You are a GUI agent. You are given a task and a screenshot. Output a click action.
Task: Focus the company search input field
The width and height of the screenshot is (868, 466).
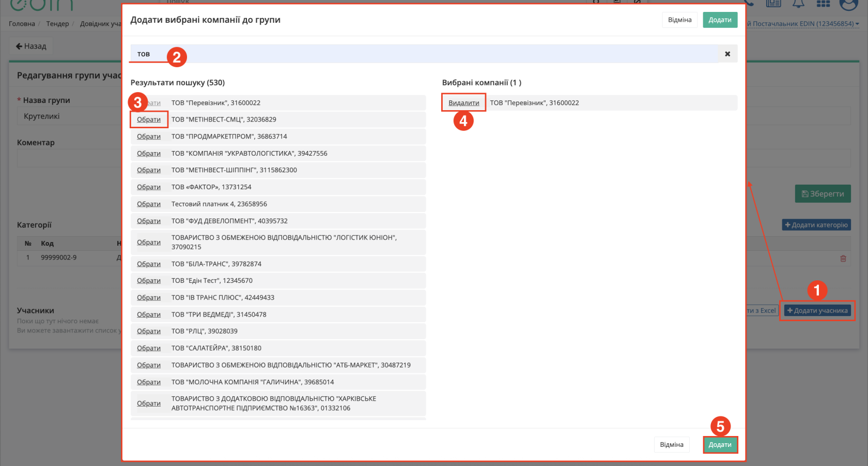point(424,54)
